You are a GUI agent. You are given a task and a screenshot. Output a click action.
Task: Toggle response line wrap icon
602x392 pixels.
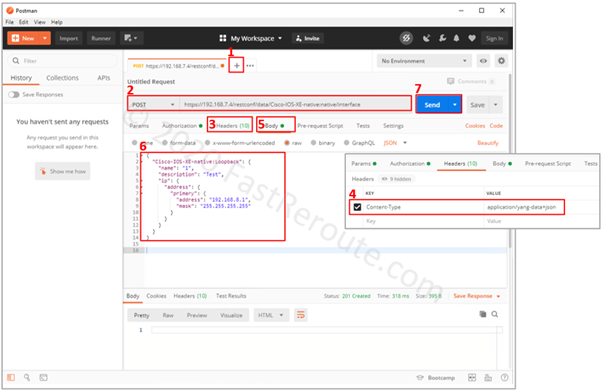[x=301, y=315]
